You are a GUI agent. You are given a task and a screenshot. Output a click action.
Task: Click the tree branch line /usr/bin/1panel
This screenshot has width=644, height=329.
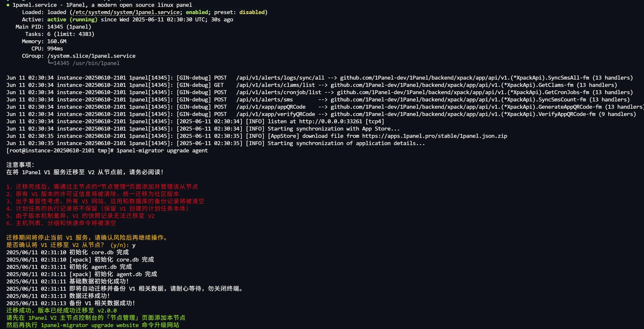click(84, 63)
